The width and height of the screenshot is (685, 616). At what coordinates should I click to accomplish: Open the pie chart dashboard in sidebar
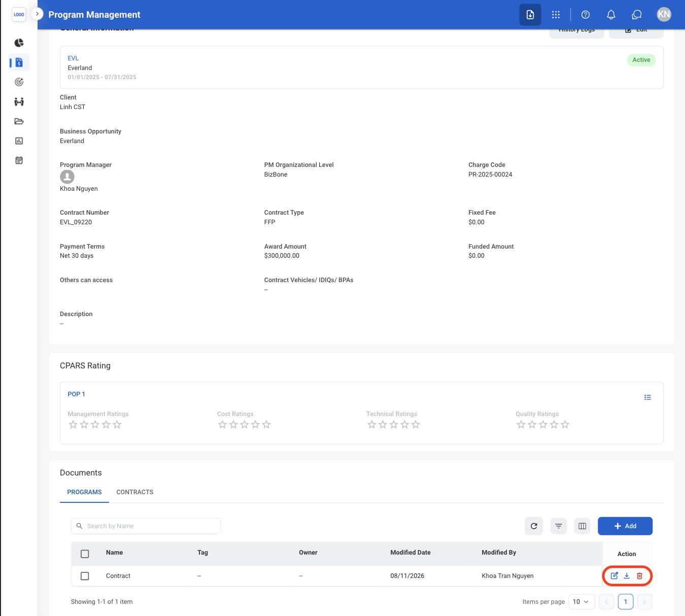pyautogui.click(x=19, y=43)
